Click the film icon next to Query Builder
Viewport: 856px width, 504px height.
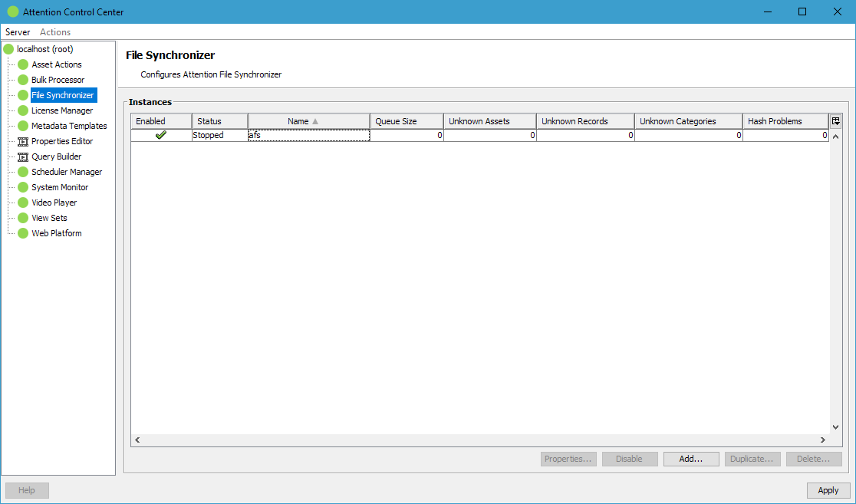pyautogui.click(x=22, y=156)
